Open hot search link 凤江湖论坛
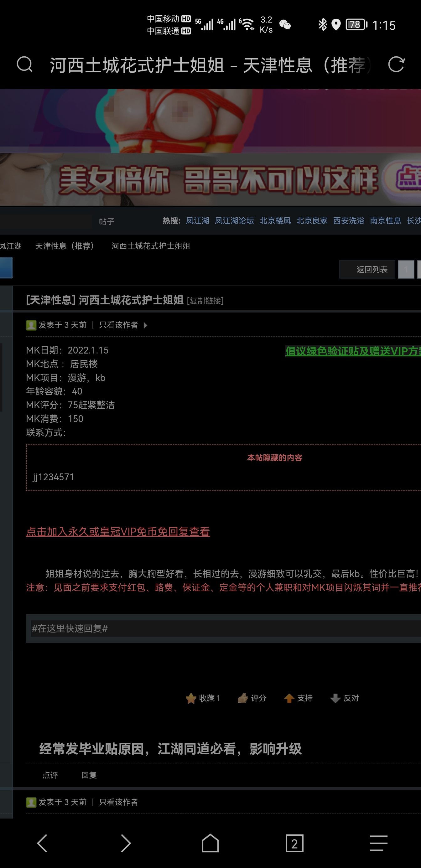Image resolution: width=421 pixels, height=868 pixels. pyautogui.click(x=234, y=221)
